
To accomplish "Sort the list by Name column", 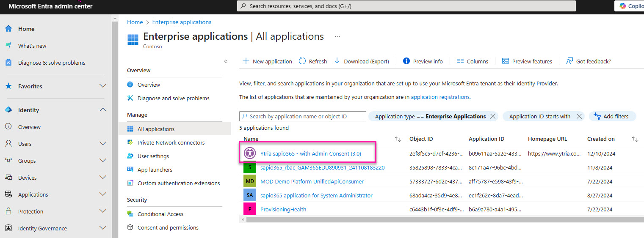I will 398,139.
